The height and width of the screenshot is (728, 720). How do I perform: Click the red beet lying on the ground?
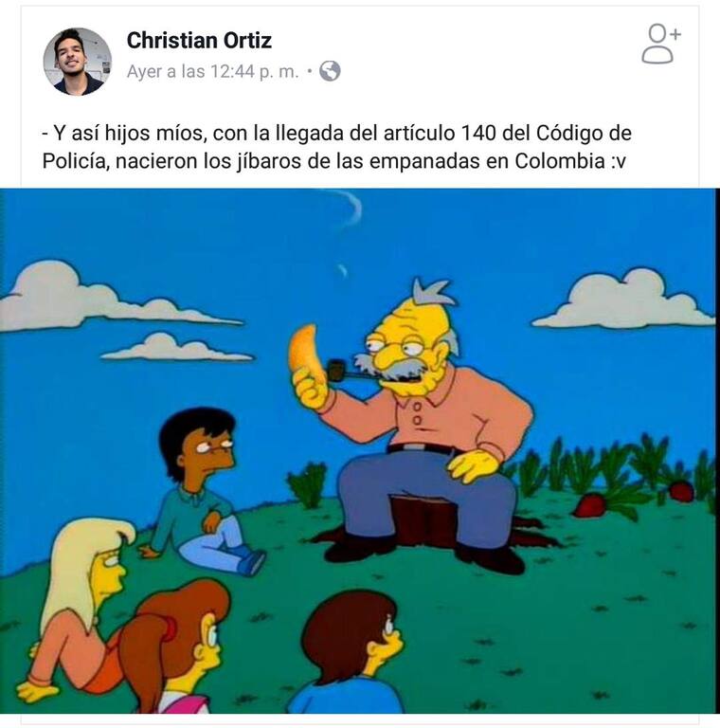(591, 505)
